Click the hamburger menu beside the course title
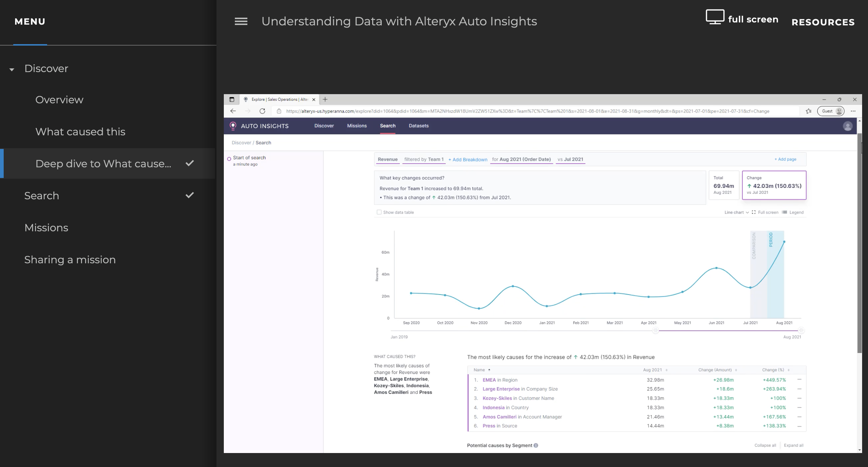The width and height of the screenshot is (868, 467). pos(241,21)
